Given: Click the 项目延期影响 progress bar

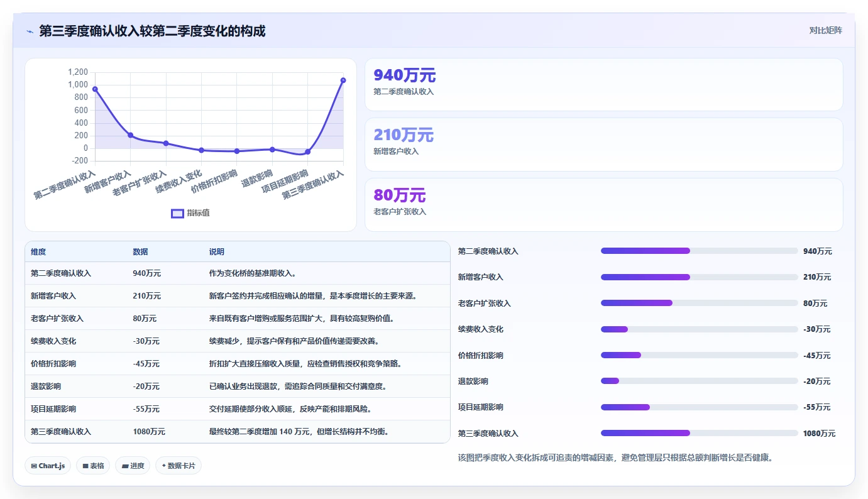Looking at the screenshot, I should [x=700, y=407].
